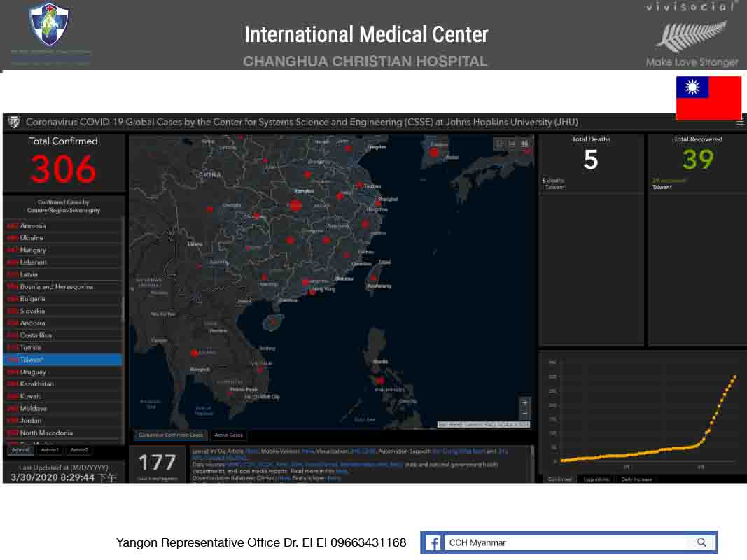Click the Yangon Representative Office contact text
Image resolution: width=747 pixels, height=560 pixels.
tap(261, 542)
